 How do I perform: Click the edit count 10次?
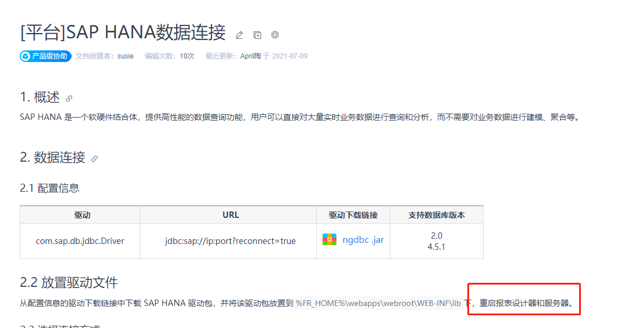(x=187, y=56)
